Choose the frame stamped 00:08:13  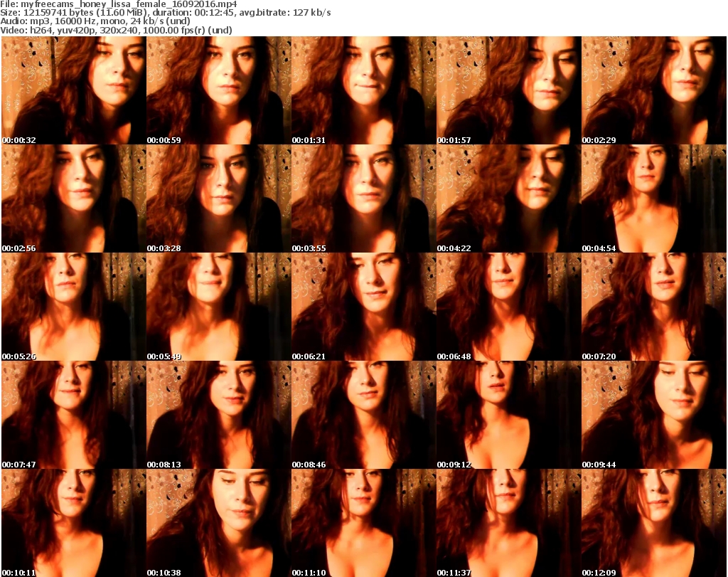(x=219, y=415)
